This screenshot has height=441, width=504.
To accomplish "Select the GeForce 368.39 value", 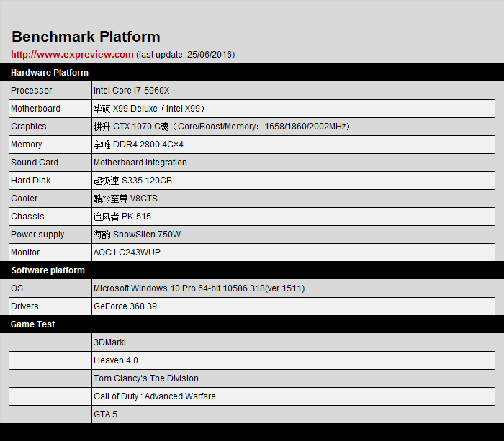I will point(125,306).
